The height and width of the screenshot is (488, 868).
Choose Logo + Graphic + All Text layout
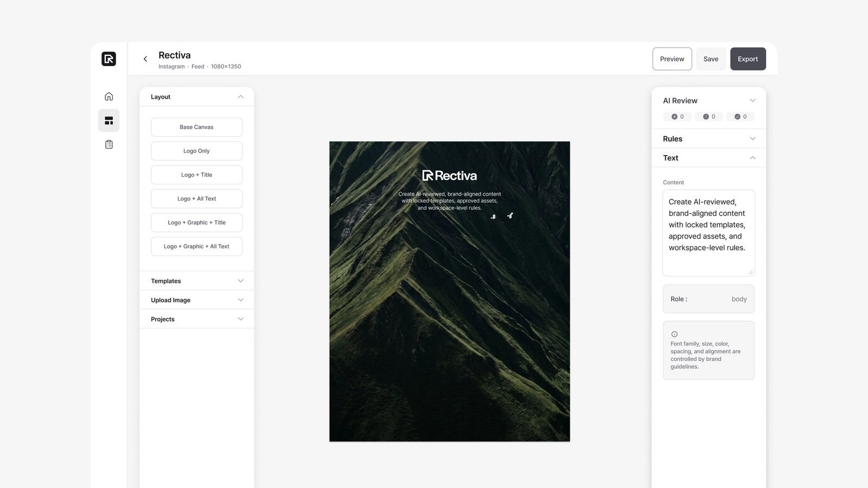click(x=196, y=246)
